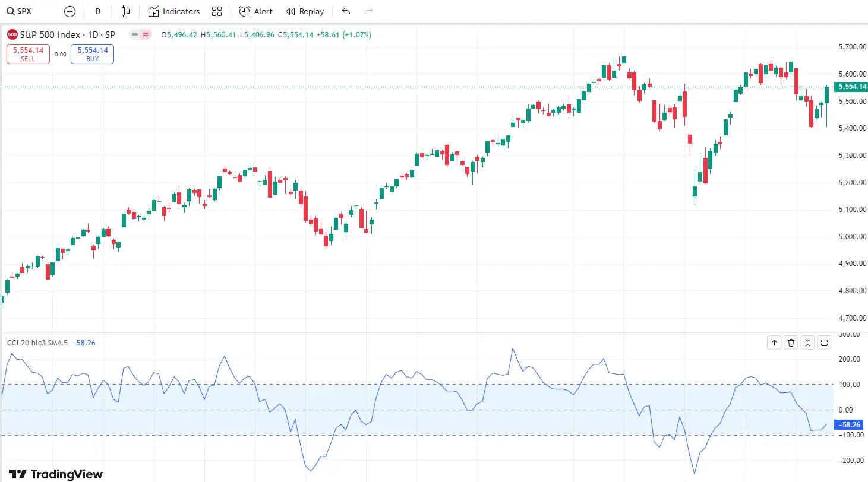Click the compare/add symbol plus icon
868x482 pixels.
(69, 11)
